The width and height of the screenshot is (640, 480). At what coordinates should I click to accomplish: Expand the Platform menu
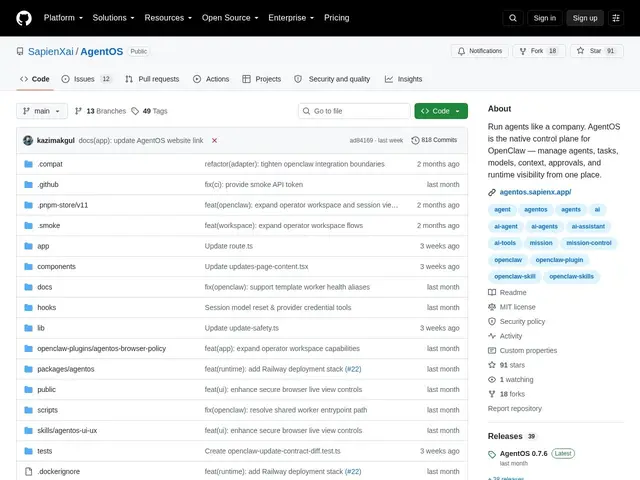pyautogui.click(x=63, y=18)
